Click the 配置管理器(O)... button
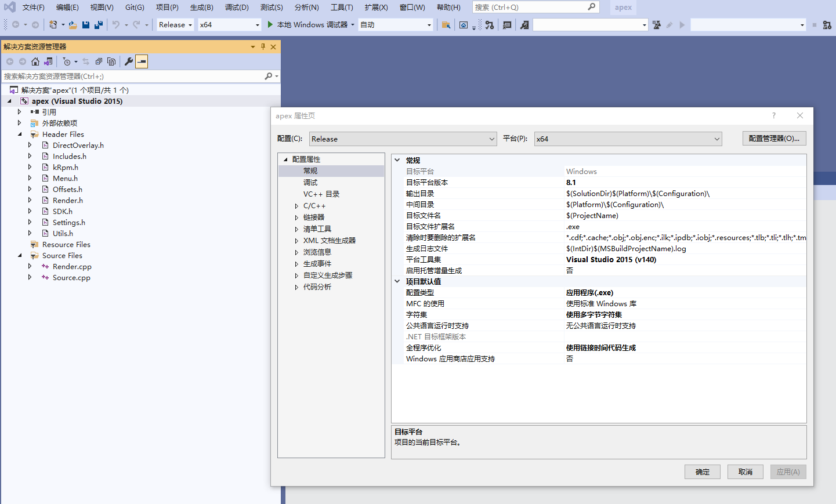The width and height of the screenshot is (836, 504). click(x=775, y=139)
